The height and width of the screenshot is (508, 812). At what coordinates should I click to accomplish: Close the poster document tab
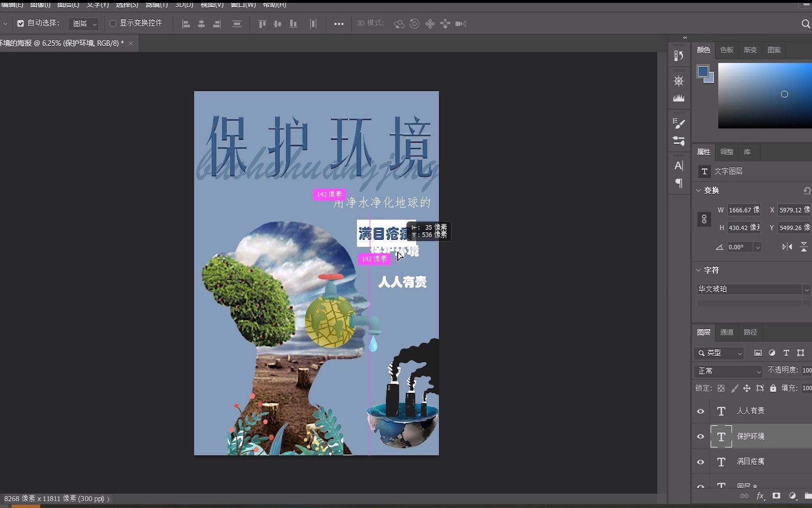point(131,43)
